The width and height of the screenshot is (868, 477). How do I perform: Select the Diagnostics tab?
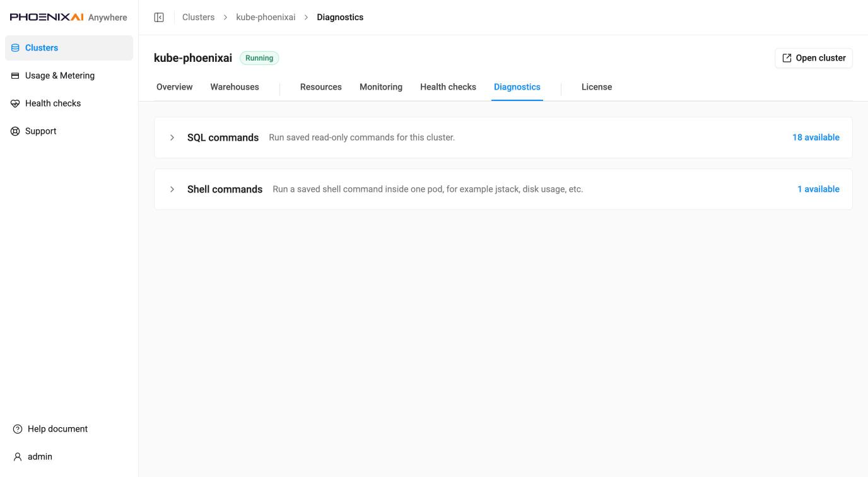[517, 87]
